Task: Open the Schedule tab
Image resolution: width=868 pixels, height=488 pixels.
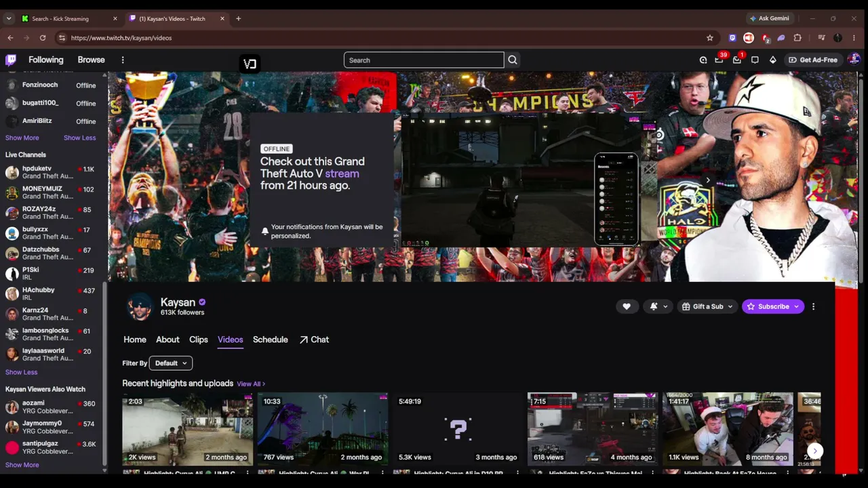Action: click(x=271, y=340)
